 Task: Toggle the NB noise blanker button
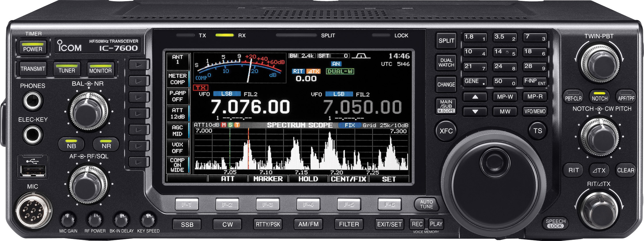pos(71,144)
